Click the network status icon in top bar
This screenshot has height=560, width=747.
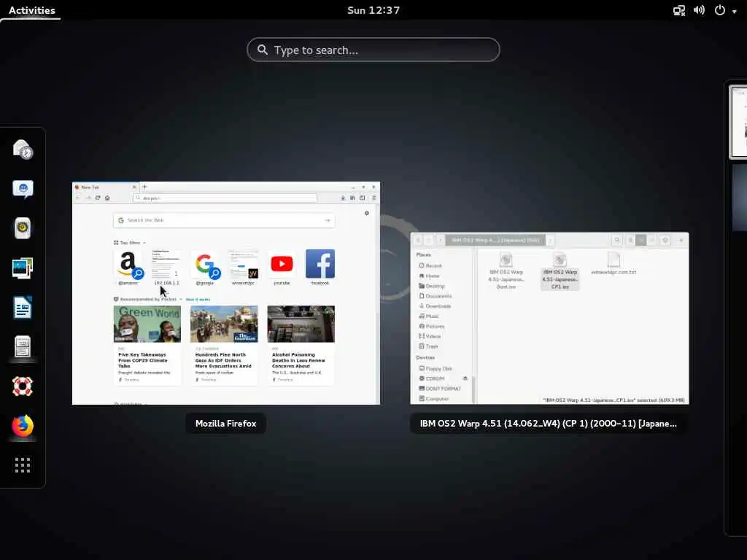(x=678, y=10)
